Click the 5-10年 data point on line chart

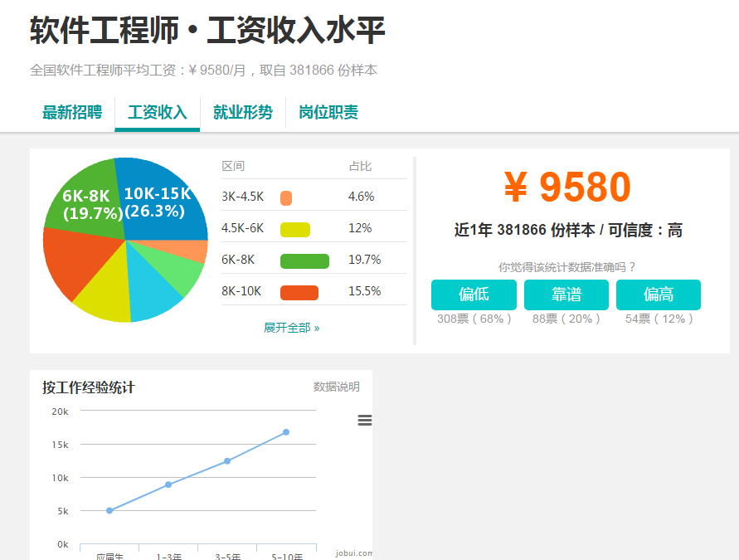(286, 432)
